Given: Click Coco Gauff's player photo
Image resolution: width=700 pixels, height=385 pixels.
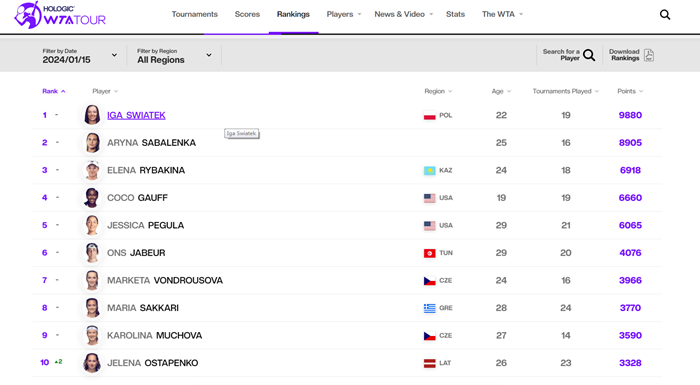Looking at the screenshot, I should coord(92,197).
